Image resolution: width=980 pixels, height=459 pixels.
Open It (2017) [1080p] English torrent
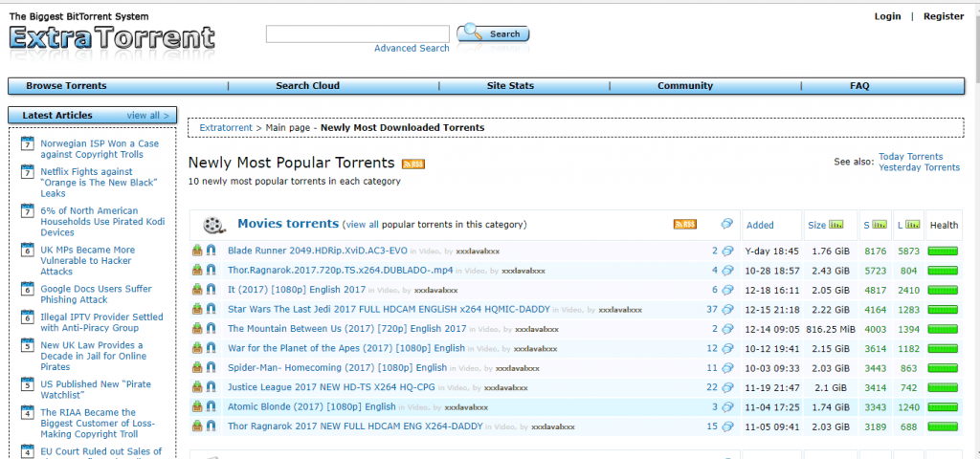pyautogui.click(x=297, y=290)
